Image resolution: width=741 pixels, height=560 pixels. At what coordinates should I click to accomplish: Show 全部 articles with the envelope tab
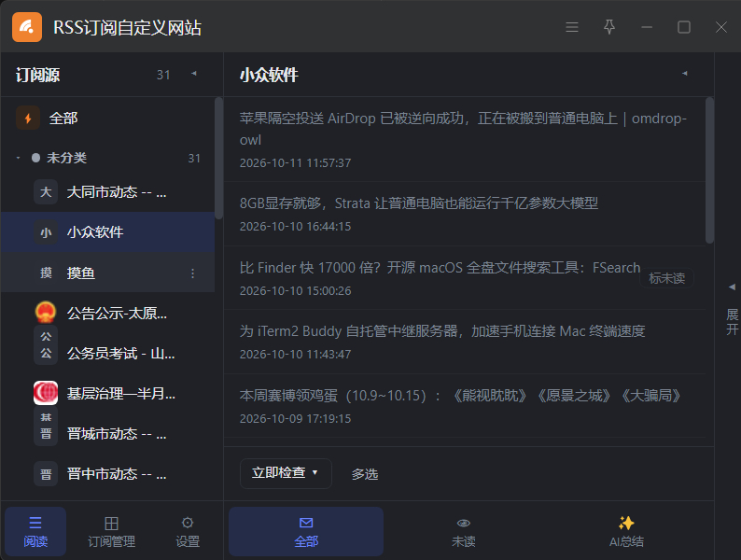tap(306, 531)
